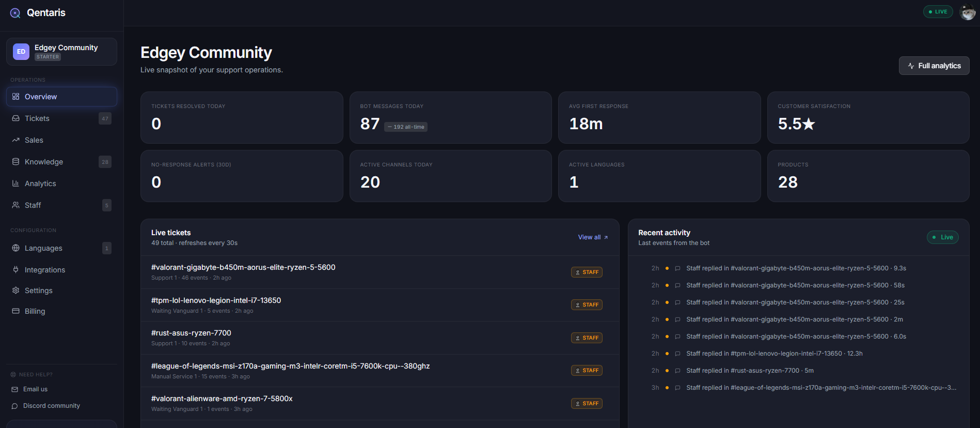Click the message icon on the 58s activity row
Screen dimensions: 980x428
pos(677,285)
